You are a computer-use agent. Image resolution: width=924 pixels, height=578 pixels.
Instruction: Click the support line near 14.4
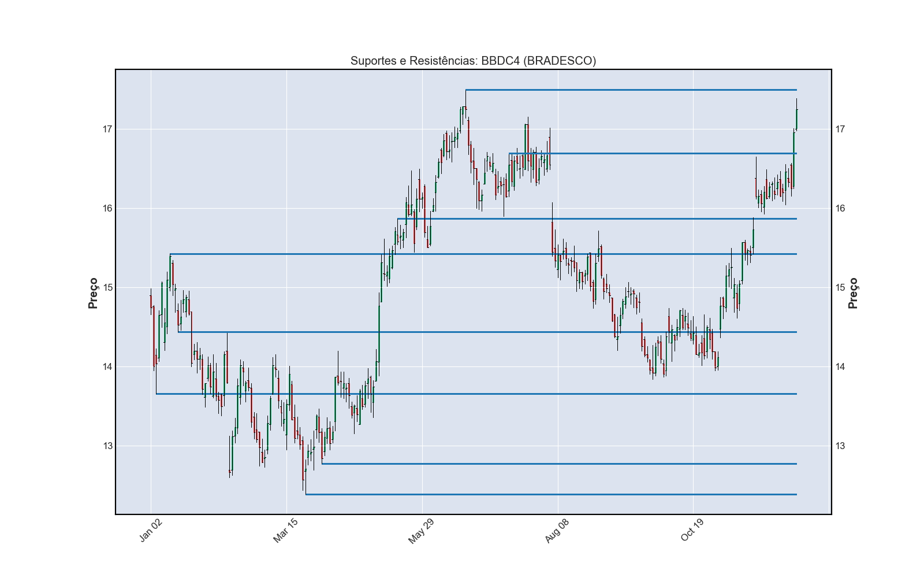point(487,332)
